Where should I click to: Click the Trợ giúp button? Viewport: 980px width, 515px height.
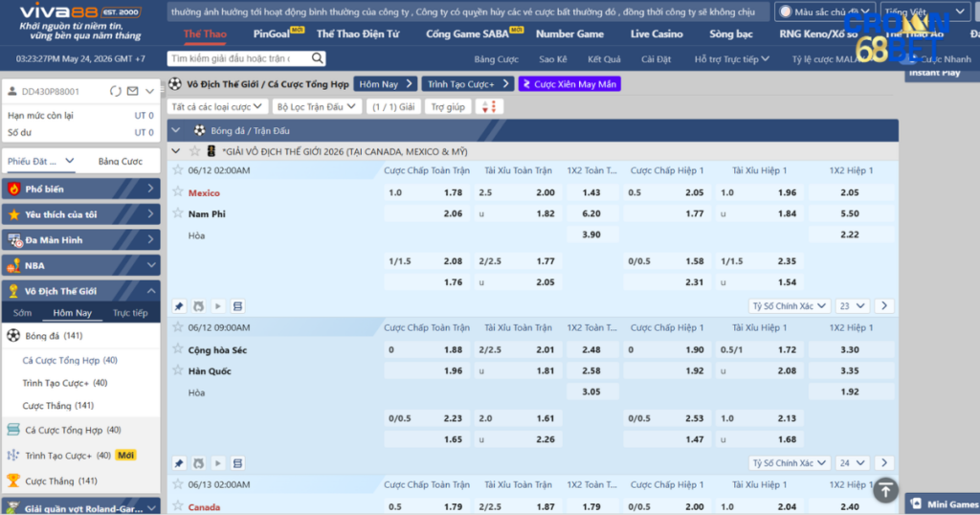pyautogui.click(x=448, y=107)
